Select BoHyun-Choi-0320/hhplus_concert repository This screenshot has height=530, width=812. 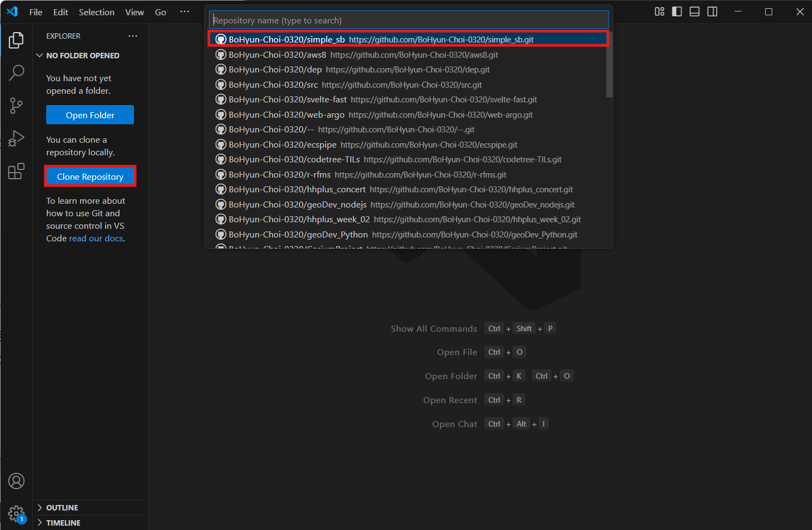[x=408, y=190]
